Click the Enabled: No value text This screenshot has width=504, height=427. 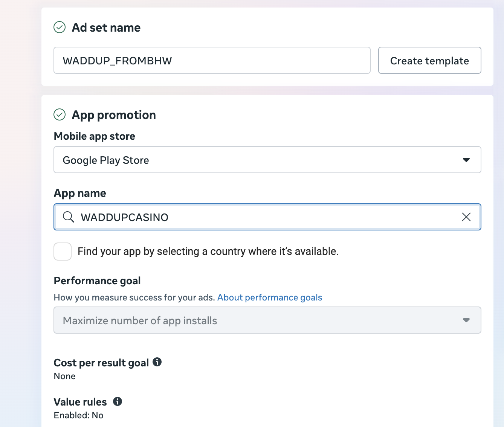point(79,415)
